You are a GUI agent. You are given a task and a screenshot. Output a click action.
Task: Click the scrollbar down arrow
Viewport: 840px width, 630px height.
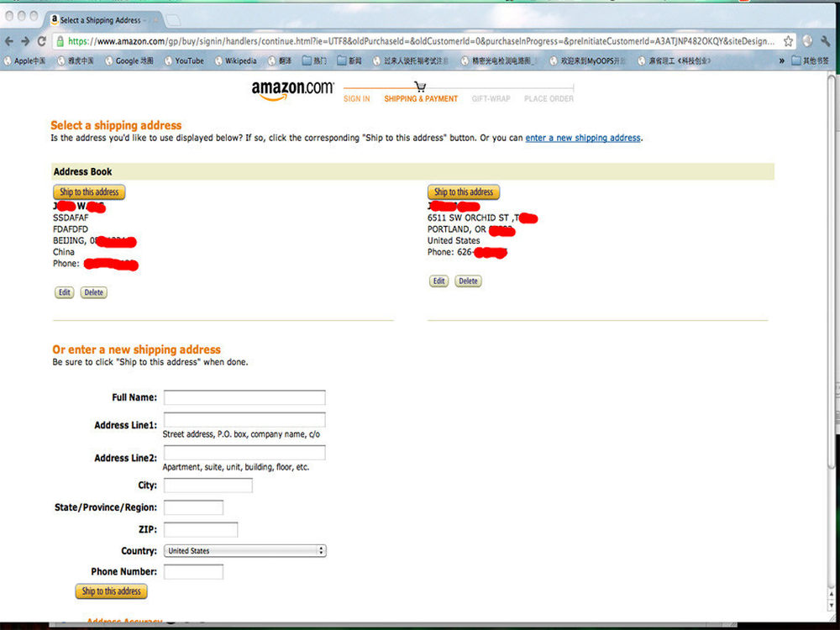[832, 605]
